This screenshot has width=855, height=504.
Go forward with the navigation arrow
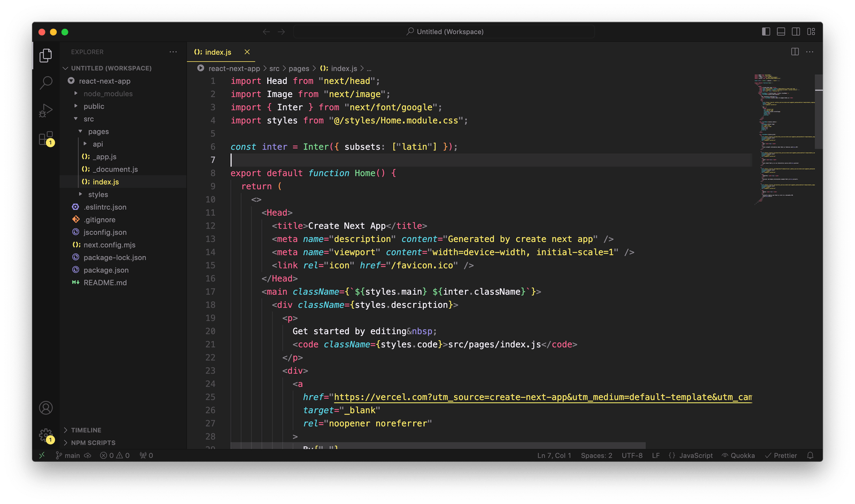tap(281, 31)
